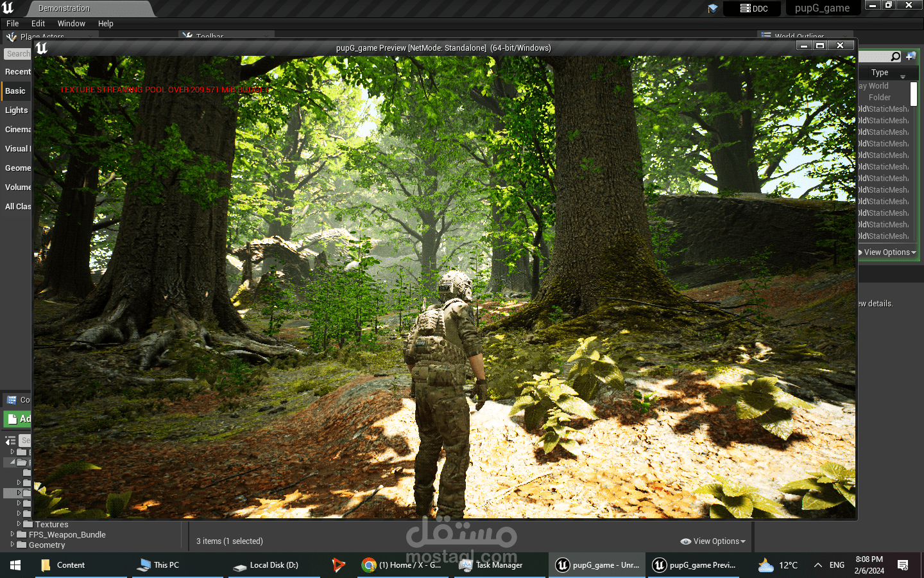The image size is (924, 578).
Task: Click the pupG_game project name label
Action: point(822,8)
